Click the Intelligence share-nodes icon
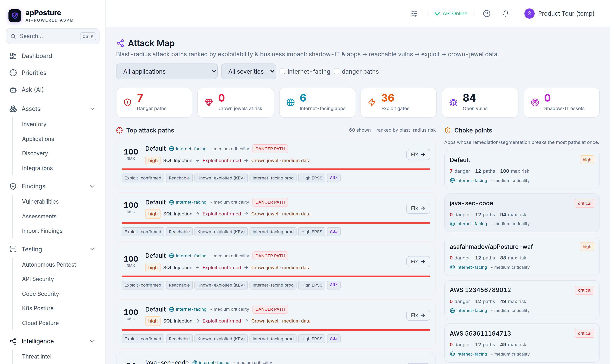 pos(13,341)
